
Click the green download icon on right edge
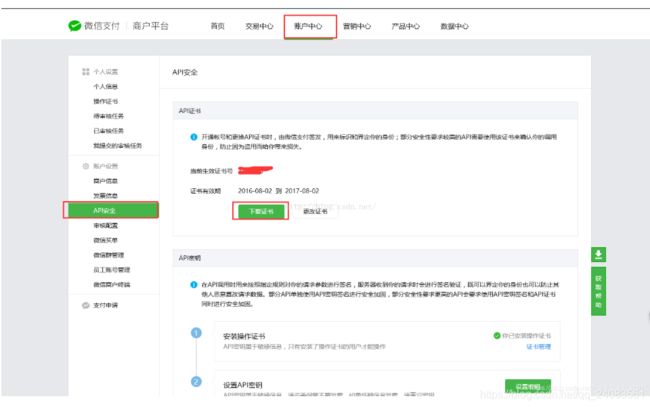[x=598, y=254]
